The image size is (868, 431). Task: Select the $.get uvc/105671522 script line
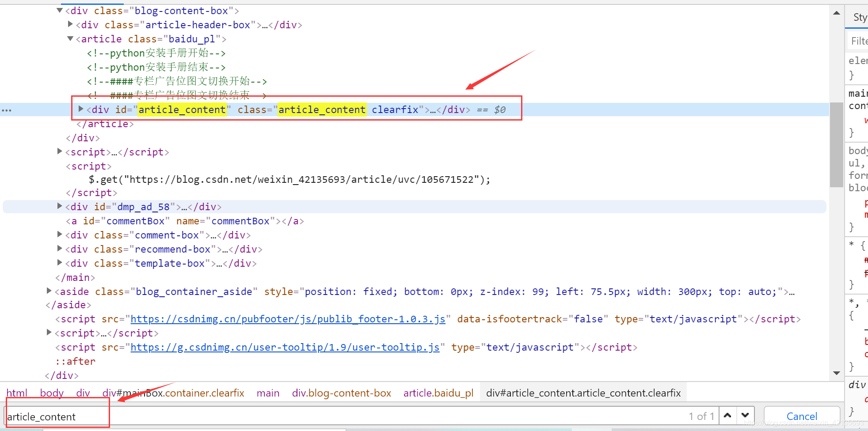[x=289, y=179]
